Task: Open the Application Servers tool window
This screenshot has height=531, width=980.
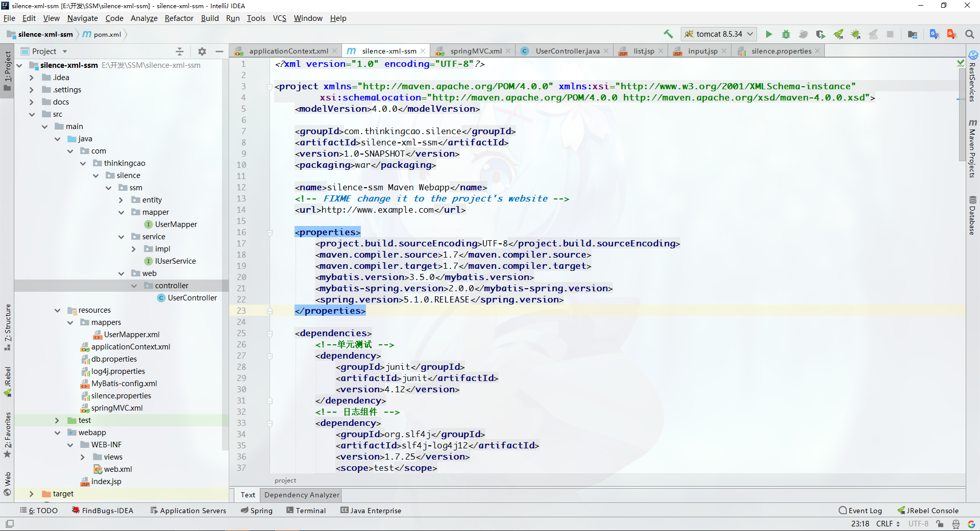Action: point(188,511)
